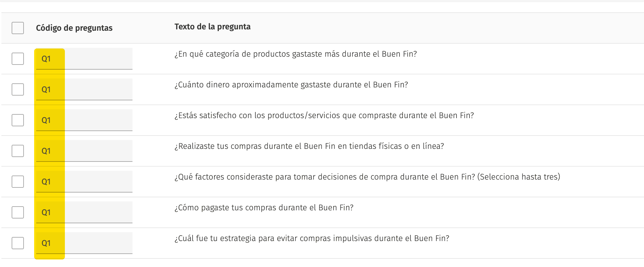Click the question text about purchase decision factors
The height and width of the screenshot is (267, 644).
point(367,177)
